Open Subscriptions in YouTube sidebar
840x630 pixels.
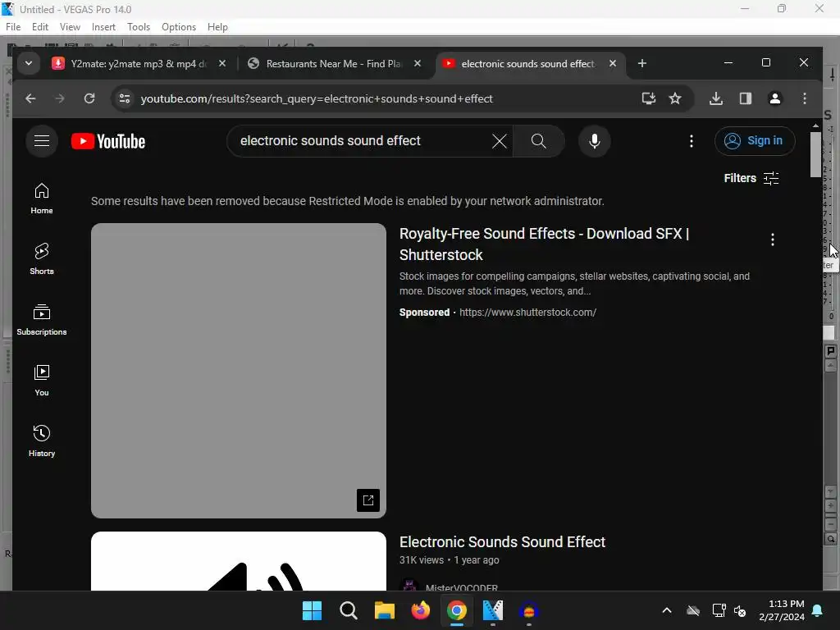tap(42, 320)
